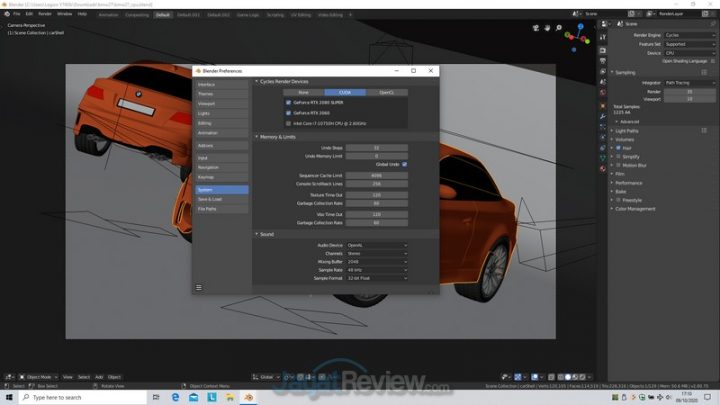
Task: Open Microsoft Edge from the taskbar
Action: [175, 397]
